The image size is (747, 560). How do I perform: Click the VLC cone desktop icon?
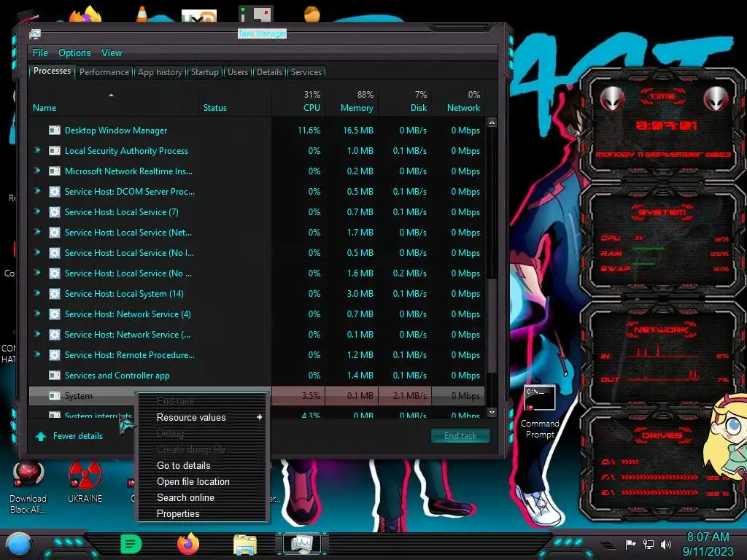coord(142,14)
